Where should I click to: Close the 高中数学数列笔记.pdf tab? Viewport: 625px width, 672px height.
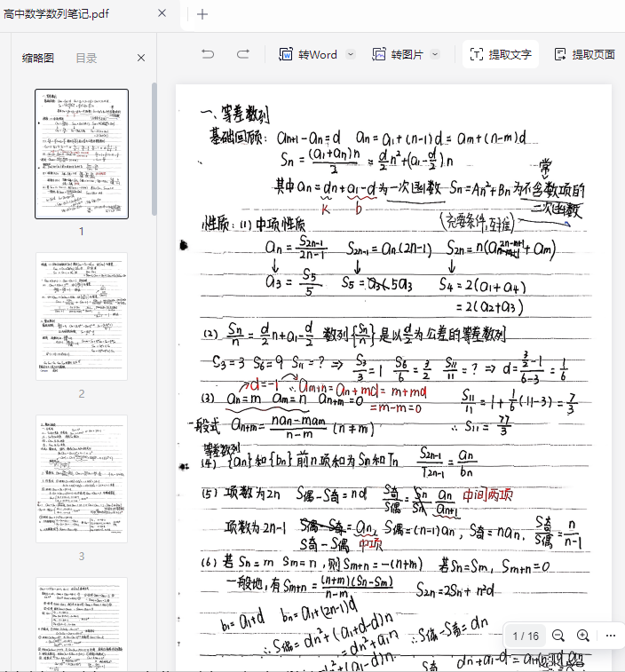pos(162,13)
